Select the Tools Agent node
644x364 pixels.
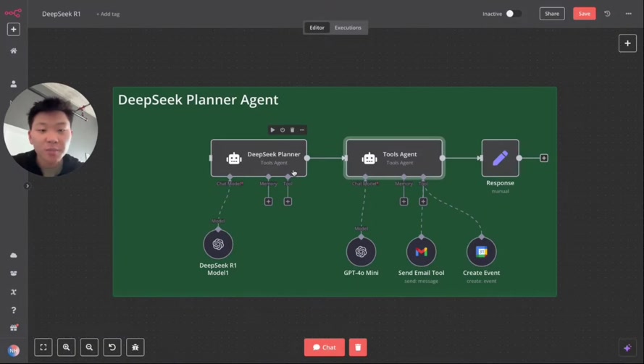click(x=394, y=158)
